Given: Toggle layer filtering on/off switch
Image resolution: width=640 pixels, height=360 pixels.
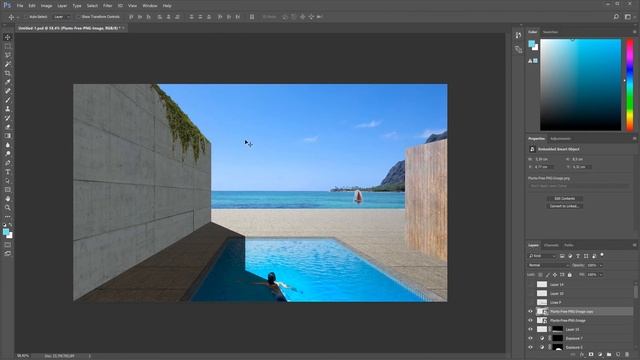Looking at the screenshot, I should tap(602, 255).
